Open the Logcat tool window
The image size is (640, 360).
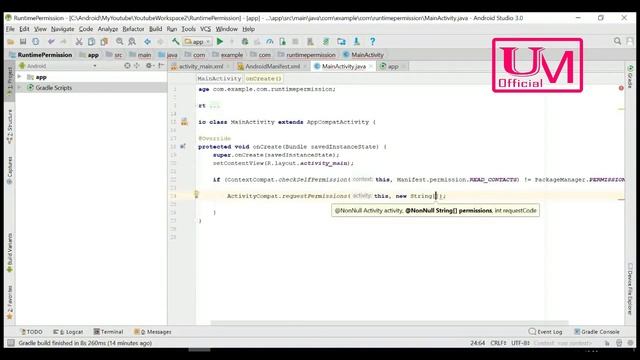(x=68, y=332)
